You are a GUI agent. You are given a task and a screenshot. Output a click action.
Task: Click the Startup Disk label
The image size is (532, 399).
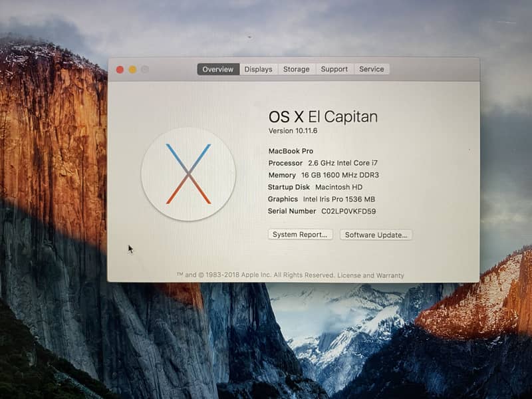click(x=289, y=187)
